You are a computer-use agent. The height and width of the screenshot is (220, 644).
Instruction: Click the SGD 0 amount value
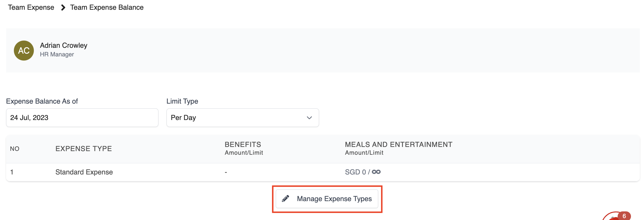355,172
